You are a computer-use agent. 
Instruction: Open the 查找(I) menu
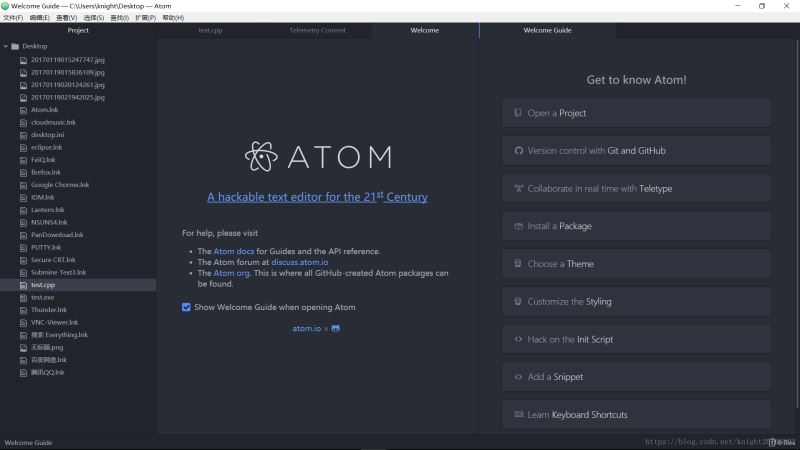120,18
